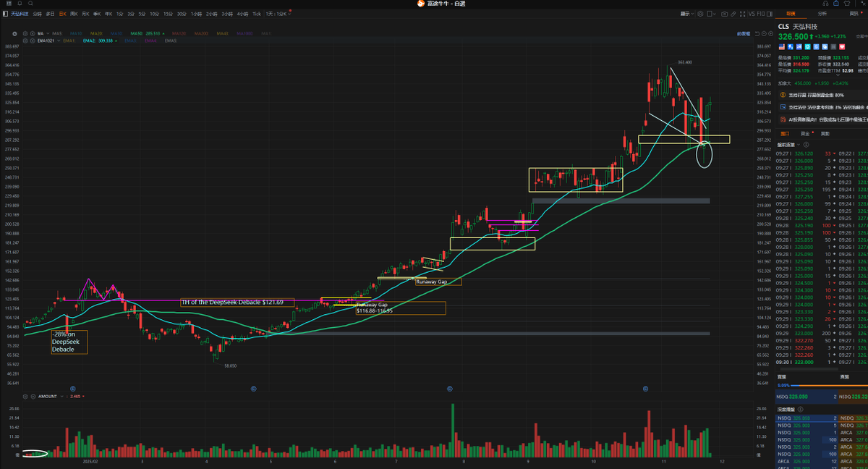
Task: Click the 326.500 current price
Action: pyautogui.click(x=793, y=36)
